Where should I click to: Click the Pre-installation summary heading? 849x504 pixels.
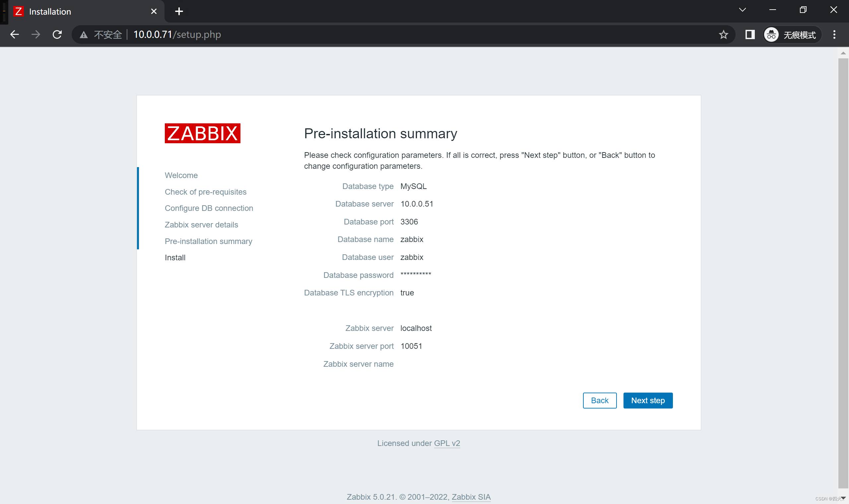(380, 134)
